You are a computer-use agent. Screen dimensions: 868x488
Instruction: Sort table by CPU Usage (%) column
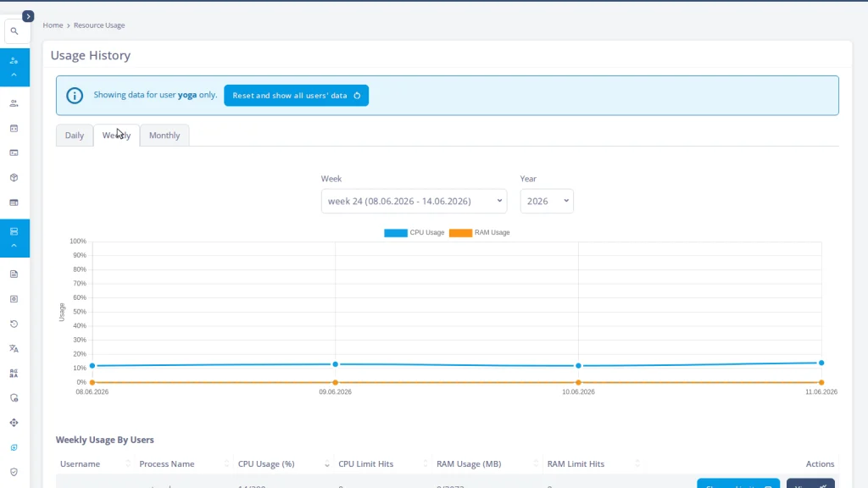click(x=283, y=463)
